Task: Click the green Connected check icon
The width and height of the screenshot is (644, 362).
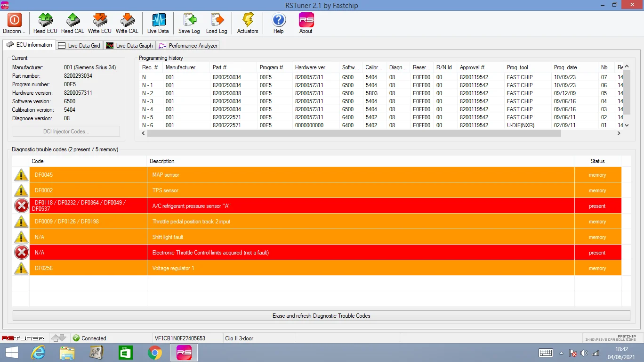Action: click(x=76, y=338)
